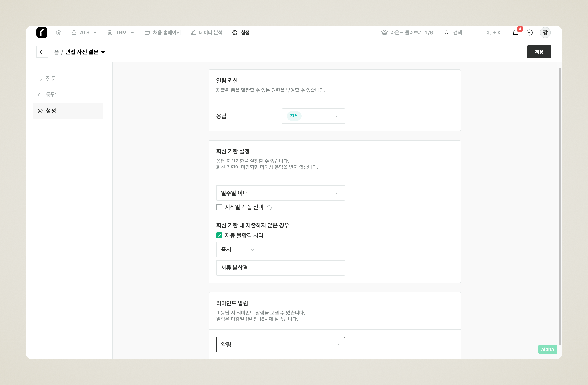Click the user avatar labeled 강

545,33
